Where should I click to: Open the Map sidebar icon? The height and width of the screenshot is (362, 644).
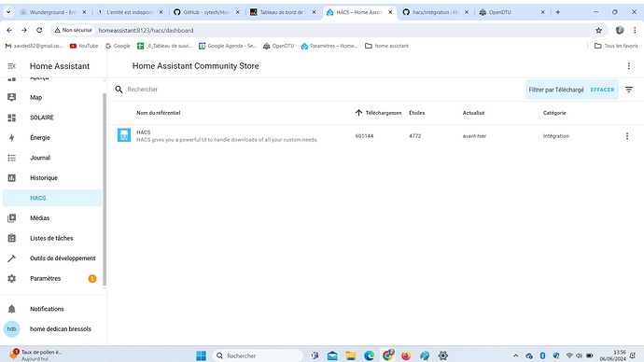coord(11,97)
